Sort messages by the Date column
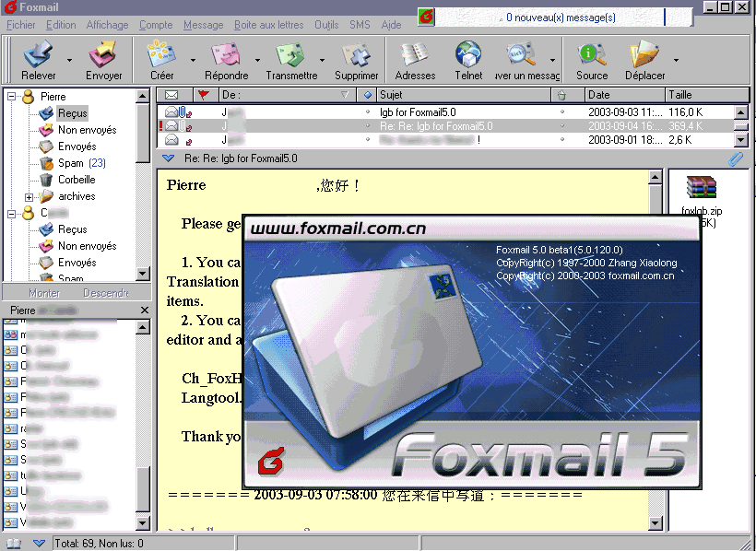The height and width of the screenshot is (551, 756). coord(624,95)
